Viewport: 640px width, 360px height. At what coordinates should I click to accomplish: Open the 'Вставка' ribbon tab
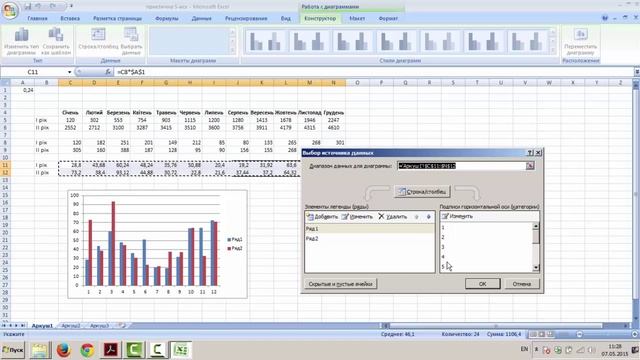coord(70,18)
